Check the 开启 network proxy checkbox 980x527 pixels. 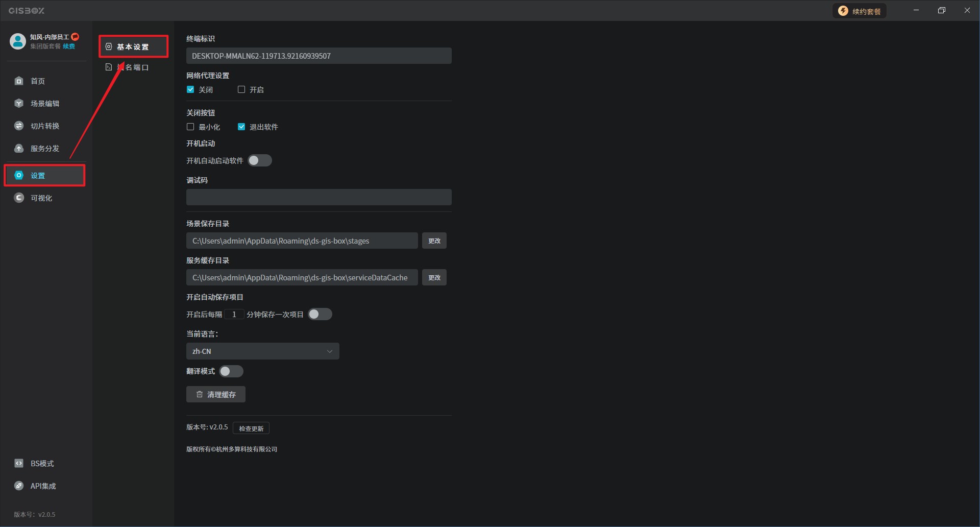[x=241, y=89]
